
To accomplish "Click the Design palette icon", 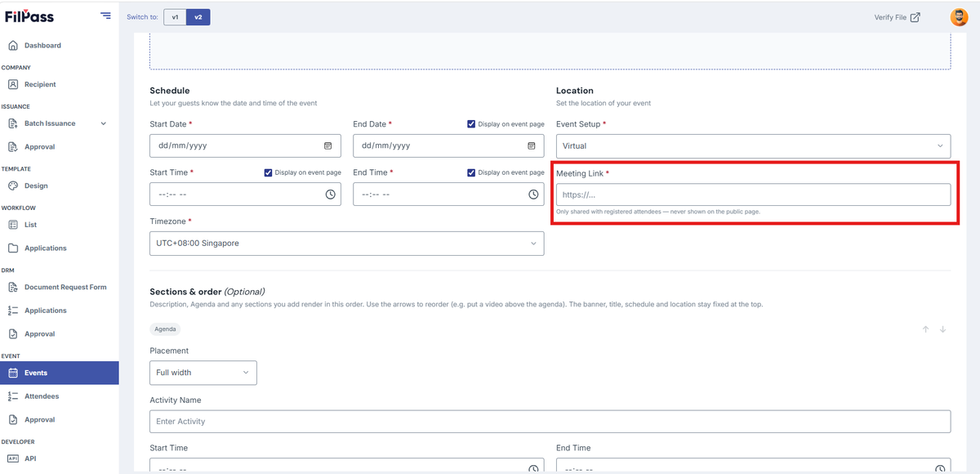I will (x=12, y=186).
